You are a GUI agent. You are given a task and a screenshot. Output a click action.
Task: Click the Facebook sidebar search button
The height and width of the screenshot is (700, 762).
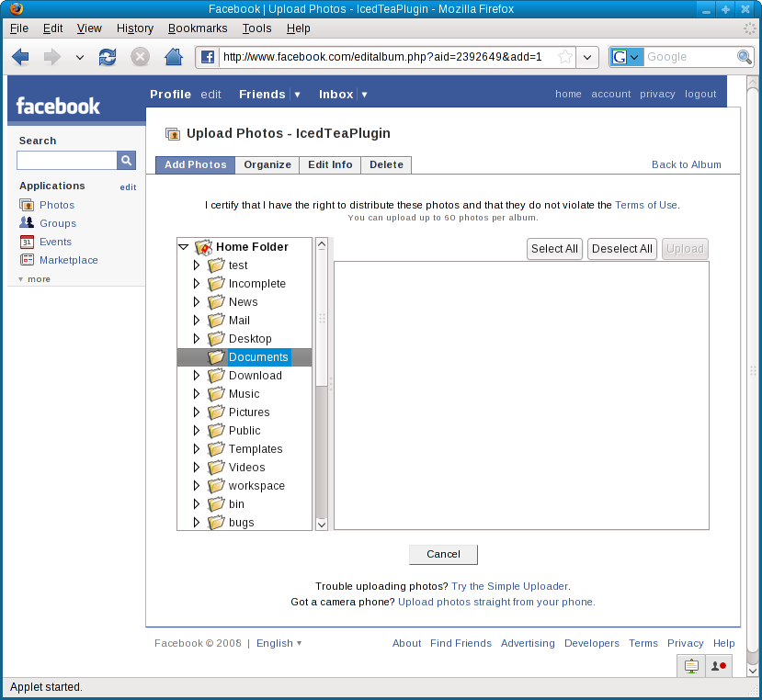[126, 161]
